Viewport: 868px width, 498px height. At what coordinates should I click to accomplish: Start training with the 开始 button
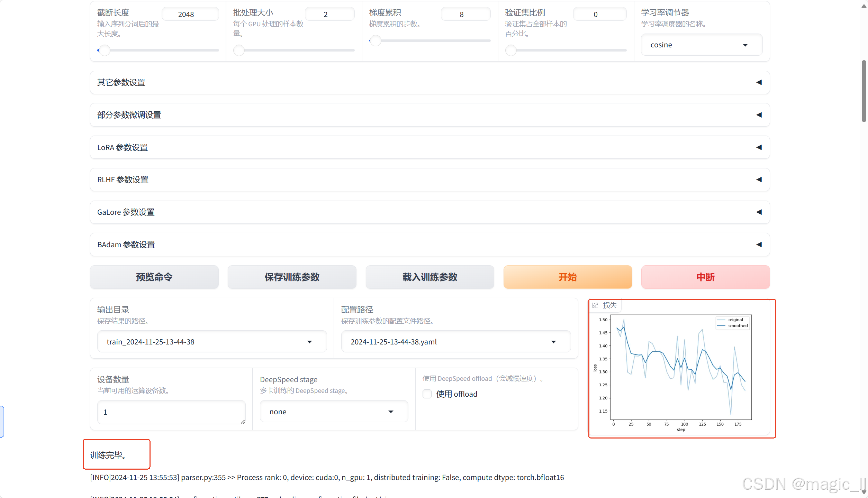pyautogui.click(x=568, y=277)
